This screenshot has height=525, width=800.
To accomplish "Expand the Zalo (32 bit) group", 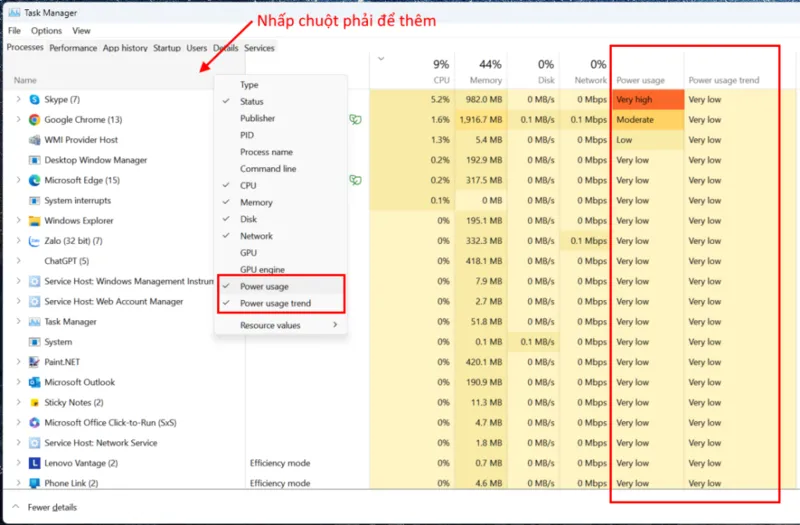I will click(18, 241).
